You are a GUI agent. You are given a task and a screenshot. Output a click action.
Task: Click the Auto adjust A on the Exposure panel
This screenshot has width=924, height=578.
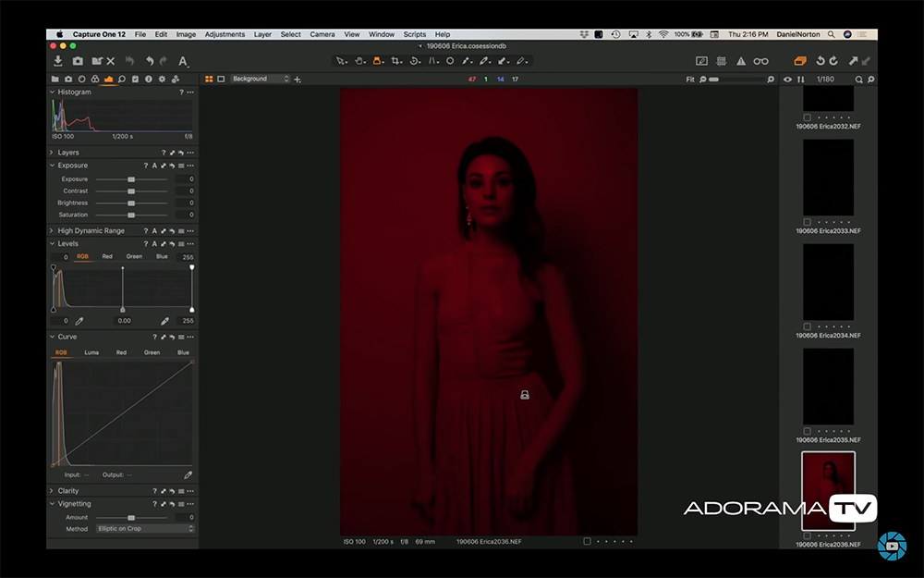[x=155, y=166]
